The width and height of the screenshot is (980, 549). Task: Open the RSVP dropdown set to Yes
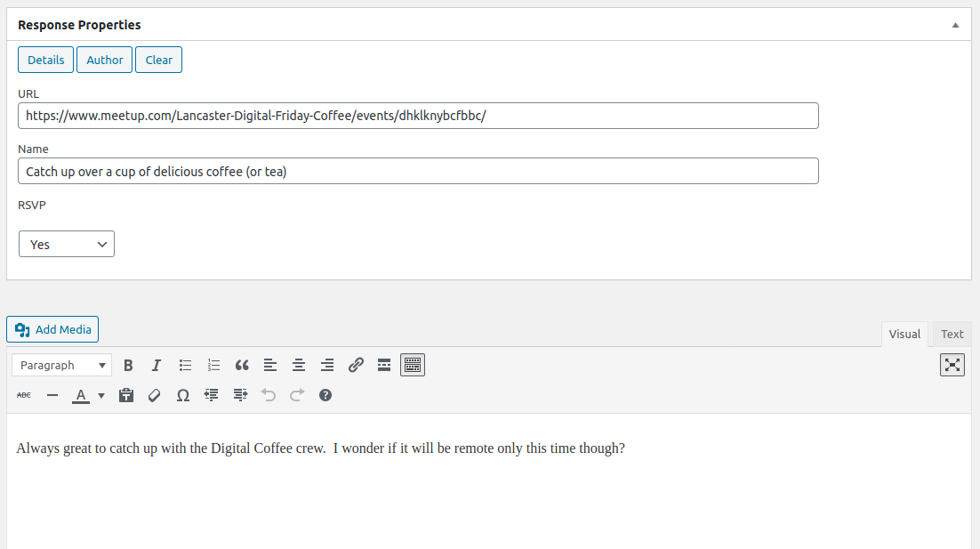coord(67,244)
